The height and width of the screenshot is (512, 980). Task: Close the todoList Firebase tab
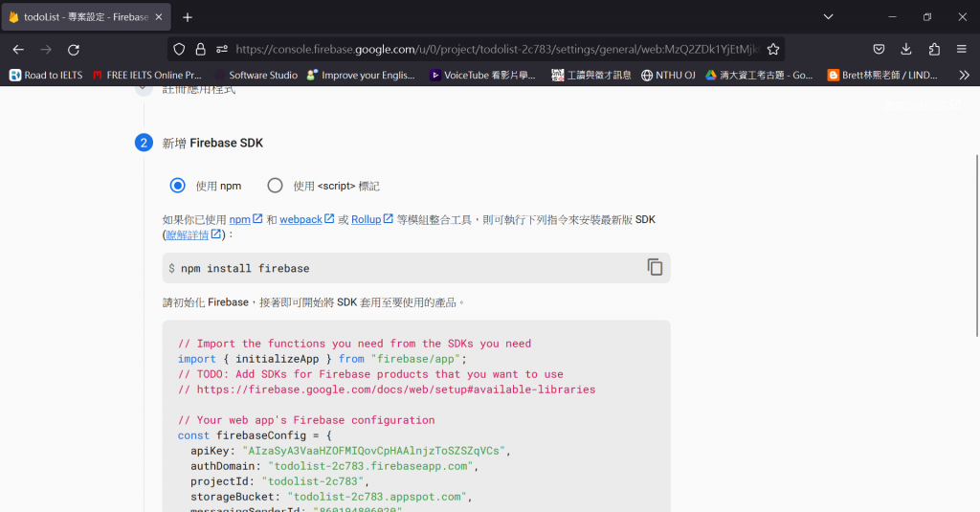pyautogui.click(x=159, y=17)
